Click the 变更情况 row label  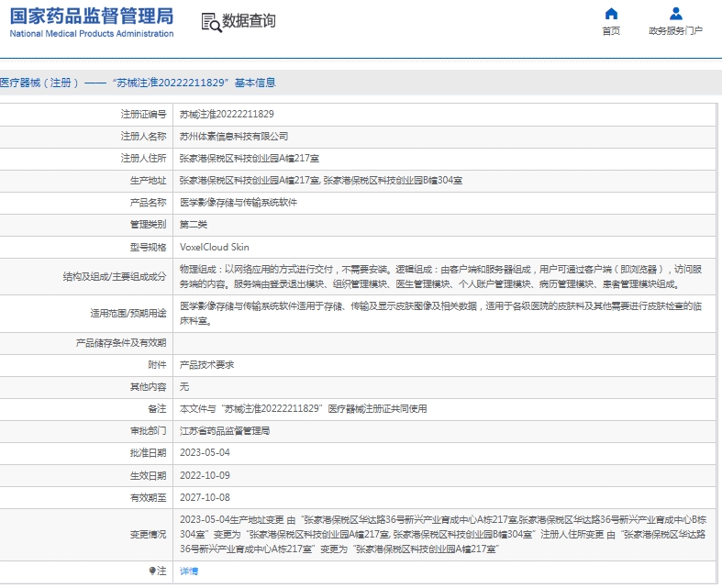(x=148, y=535)
